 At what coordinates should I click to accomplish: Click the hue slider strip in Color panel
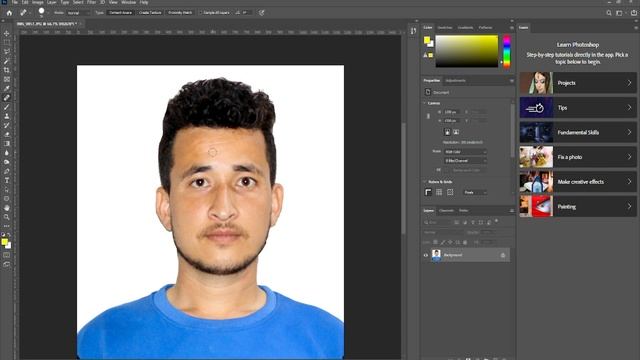507,52
